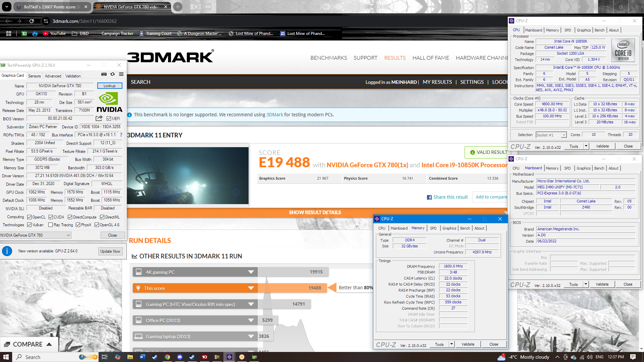Click the Windows taskbar Search box
The width and height of the screenshot is (644, 362).
[55, 357]
